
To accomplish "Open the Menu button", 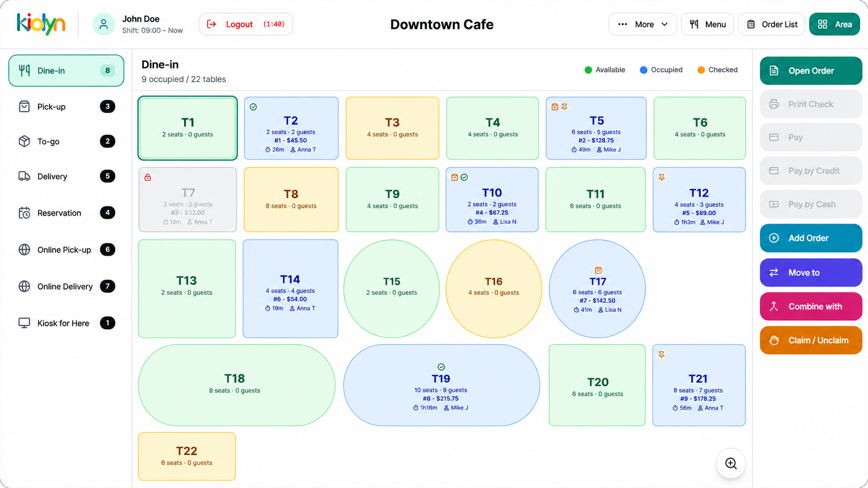I will [707, 24].
